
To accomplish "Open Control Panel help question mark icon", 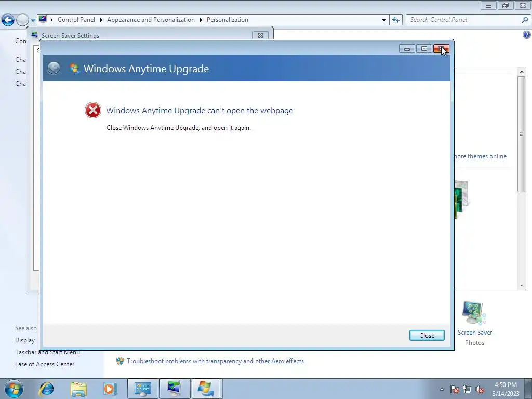I will 527,35.
